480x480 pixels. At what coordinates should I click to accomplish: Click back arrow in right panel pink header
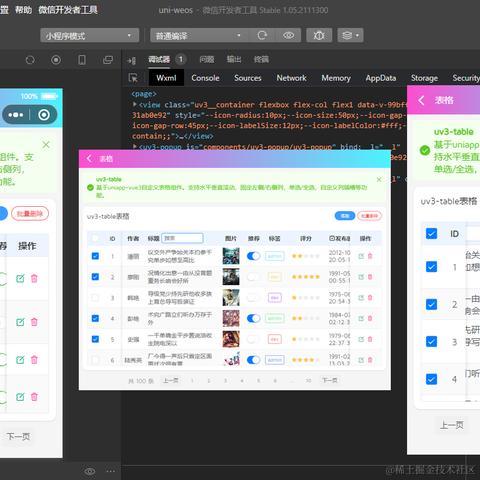421,100
